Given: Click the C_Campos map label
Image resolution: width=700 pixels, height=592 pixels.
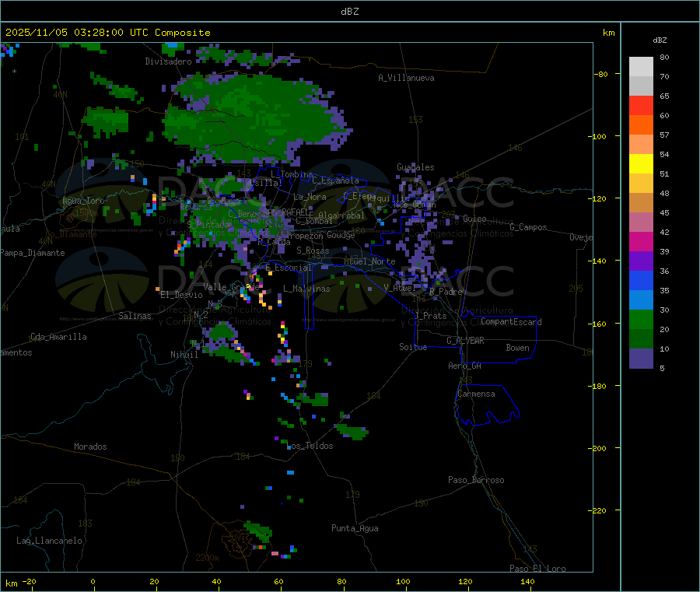Looking at the screenshot, I should point(528,227).
